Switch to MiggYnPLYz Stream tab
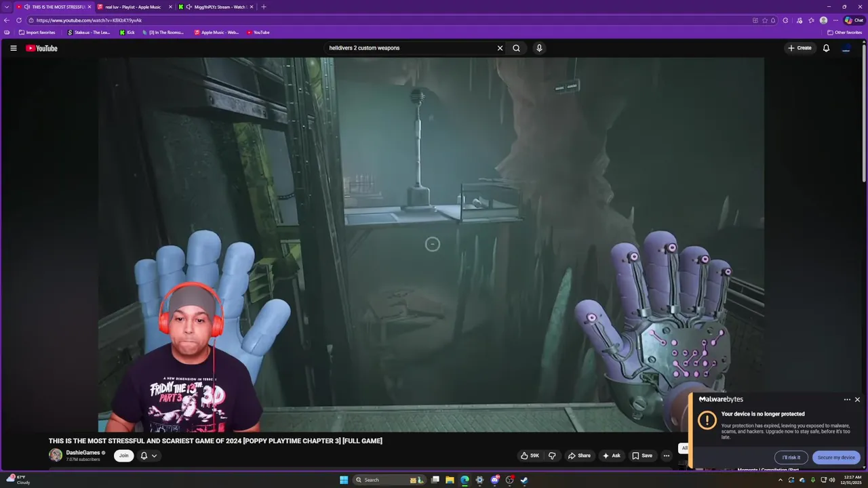The image size is (868, 488). tap(216, 7)
